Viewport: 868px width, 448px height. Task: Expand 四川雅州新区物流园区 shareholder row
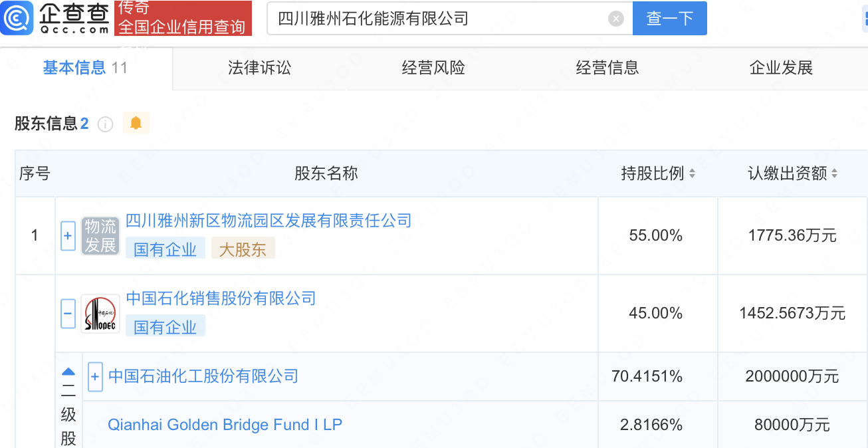[x=68, y=236]
